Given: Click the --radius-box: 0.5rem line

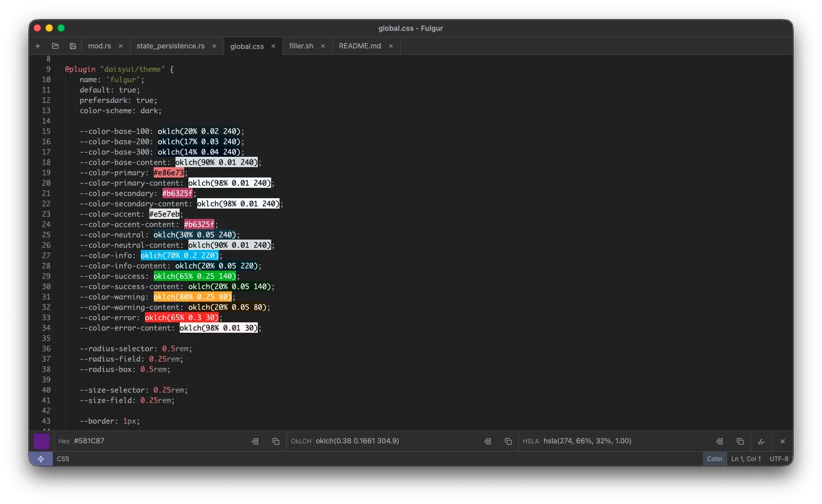Looking at the screenshot, I should [x=125, y=369].
